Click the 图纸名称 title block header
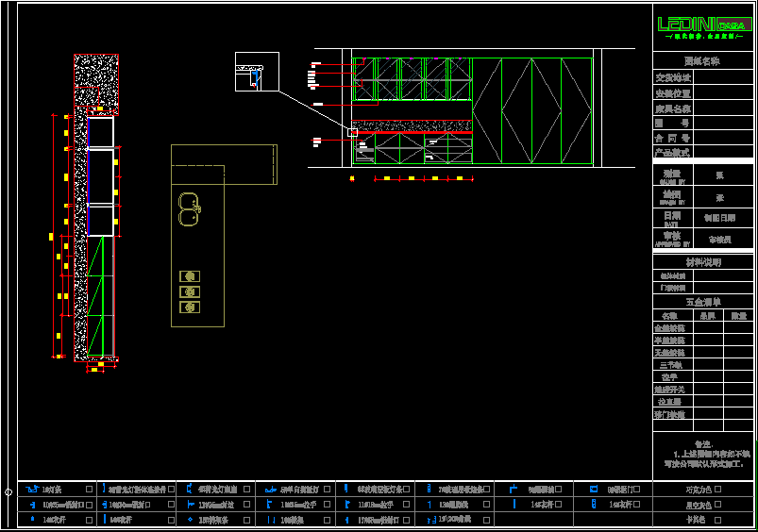The height and width of the screenshot is (532, 758). (702, 61)
